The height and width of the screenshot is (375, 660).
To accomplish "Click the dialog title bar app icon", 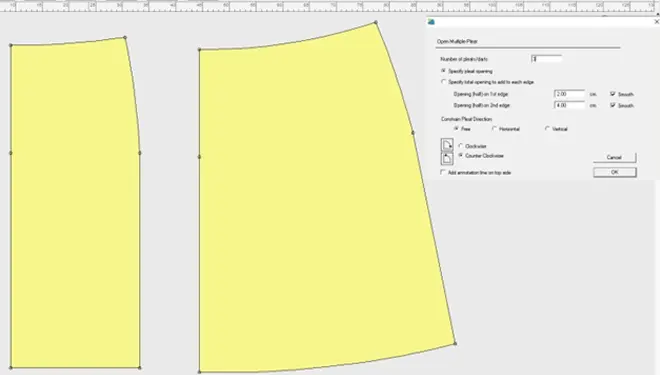I will [x=431, y=22].
